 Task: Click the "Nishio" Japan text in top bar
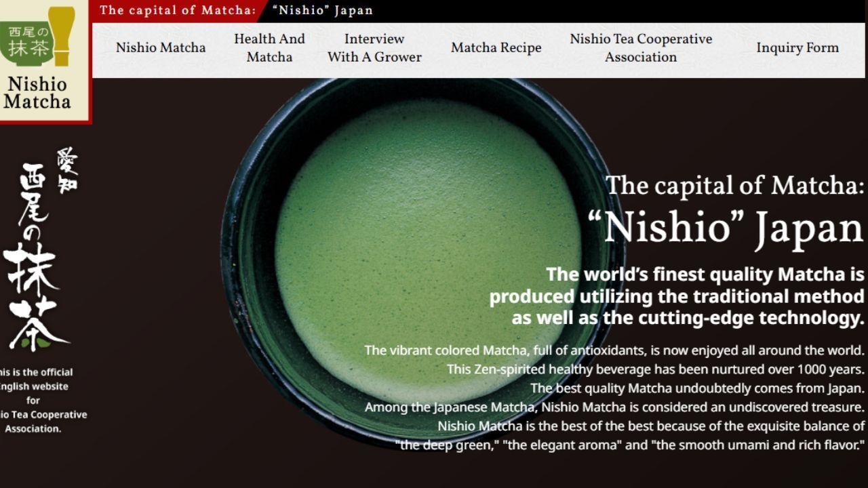323,10
